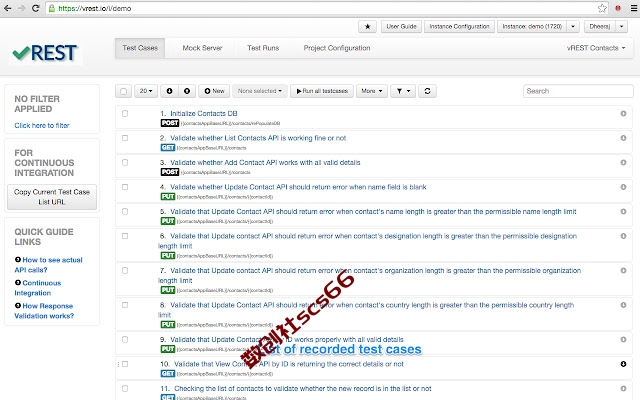
Task: Click the download arrow icon in toolbar
Action: (x=169, y=91)
